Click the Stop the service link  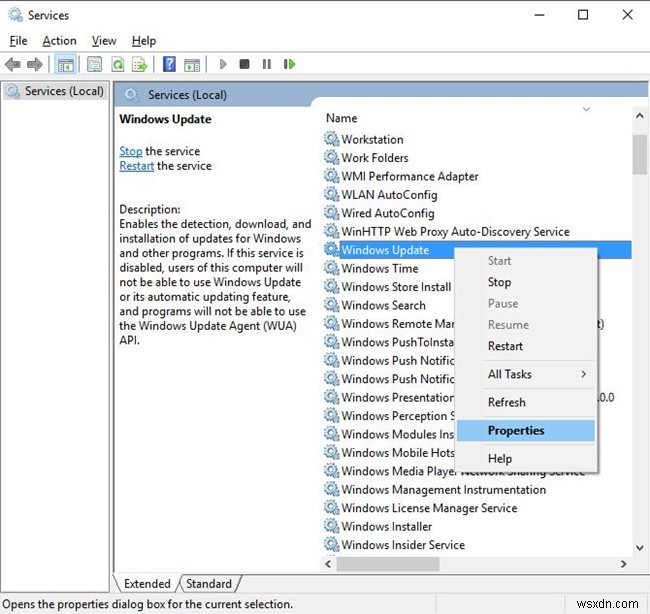(130, 151)
